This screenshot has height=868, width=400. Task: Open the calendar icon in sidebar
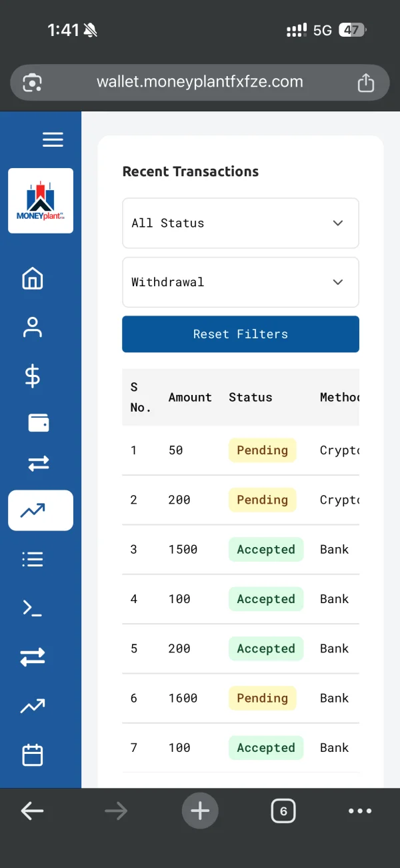pyautogui.click(x=33, y=755)
